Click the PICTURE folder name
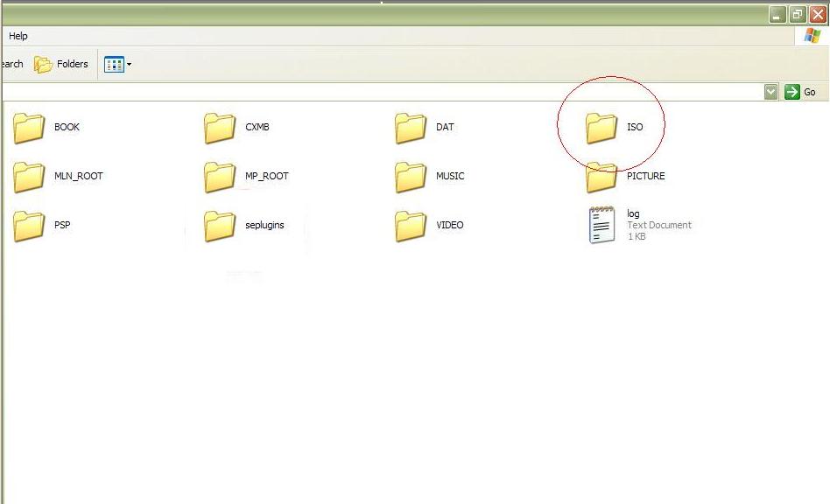The width and height of the screenshot is (830, 504). [646, 176]
